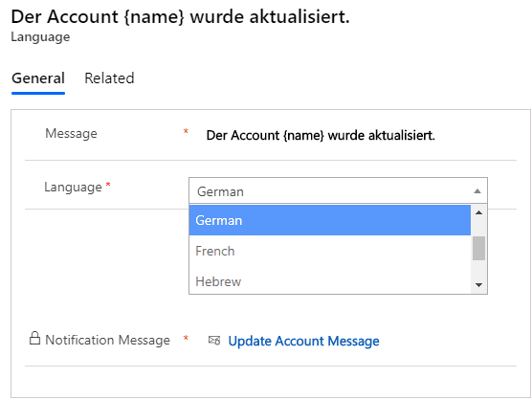Choose French from the language list
The height and width of the screenshot is (400, 532).
[330, 251]
